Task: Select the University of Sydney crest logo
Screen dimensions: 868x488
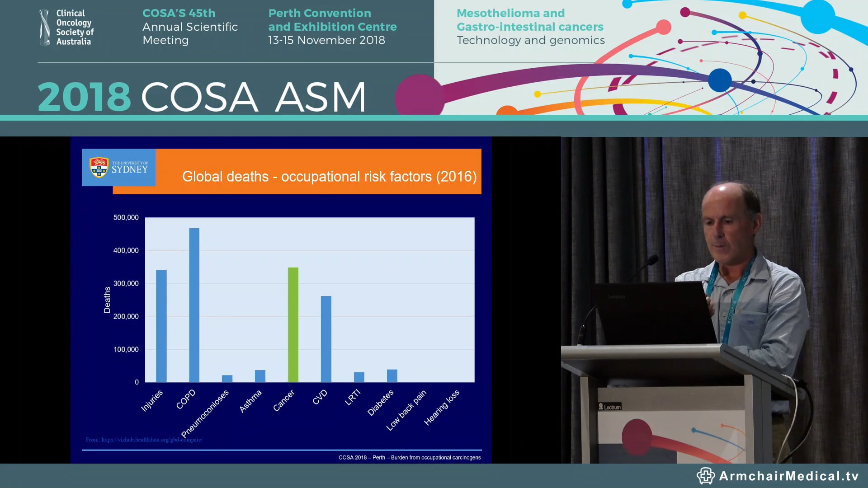Action: click(118, 168)
